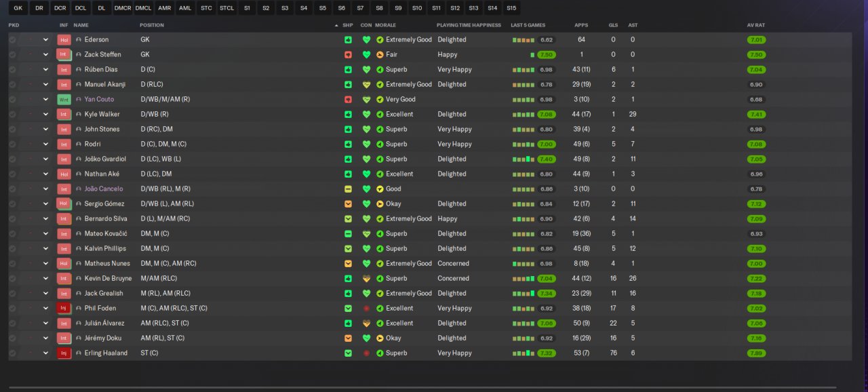
Task: Click Manuel Akanji's yellow heart condition icon
Action: click(366, 84)
